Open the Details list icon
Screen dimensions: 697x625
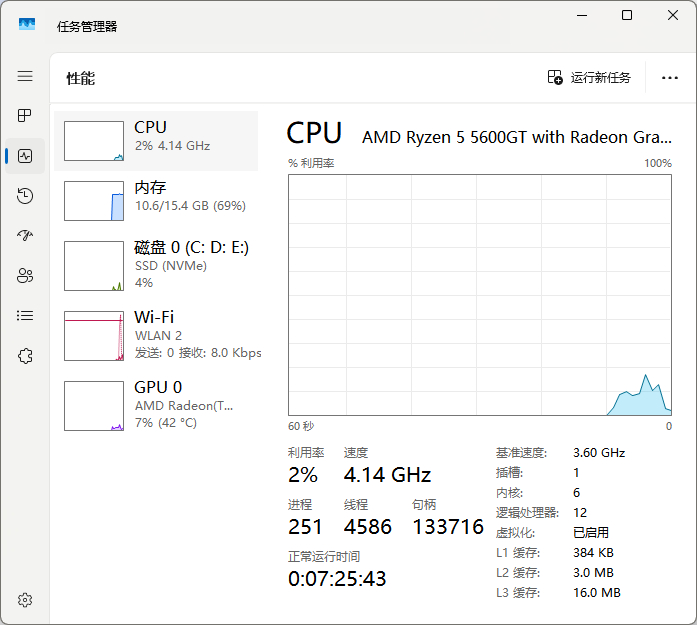(25, 316)
